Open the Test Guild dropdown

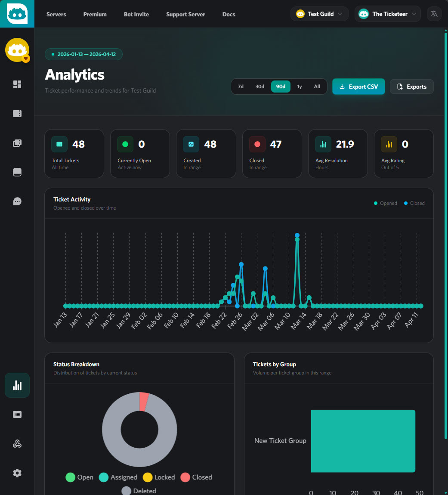point(319,13)
